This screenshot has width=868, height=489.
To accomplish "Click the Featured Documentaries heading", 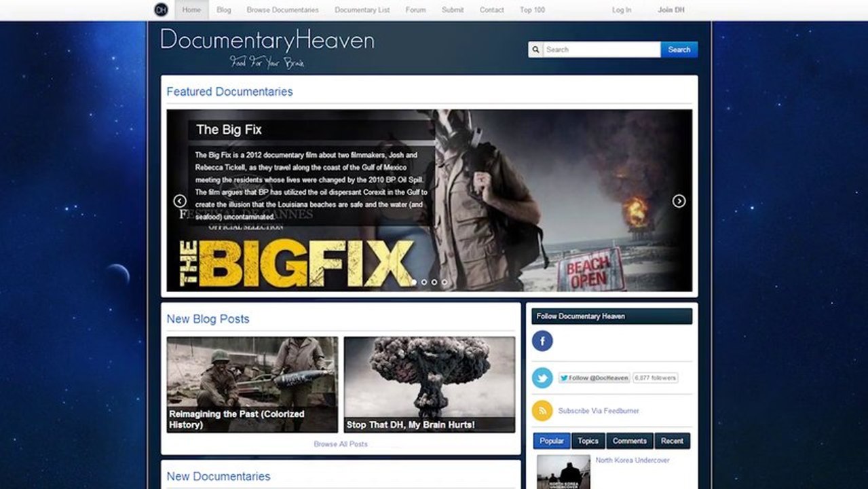I will click(229, 92).
